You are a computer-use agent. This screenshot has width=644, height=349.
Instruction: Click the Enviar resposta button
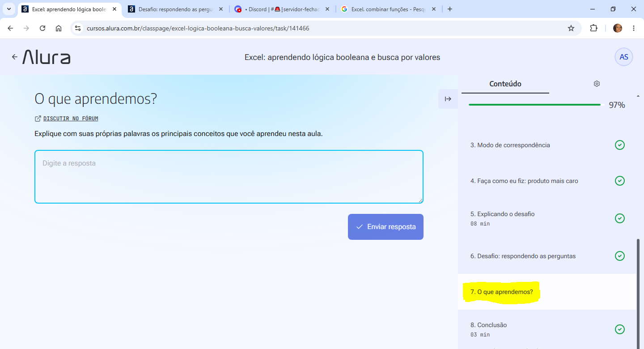point(386,227)
